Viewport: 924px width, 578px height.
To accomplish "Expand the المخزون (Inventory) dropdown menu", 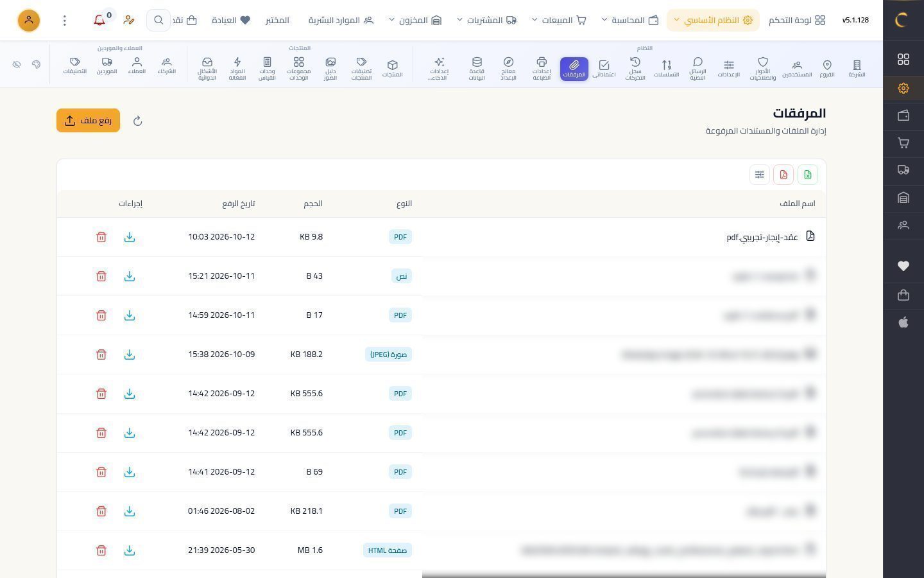I will click(x=415, y=21).
